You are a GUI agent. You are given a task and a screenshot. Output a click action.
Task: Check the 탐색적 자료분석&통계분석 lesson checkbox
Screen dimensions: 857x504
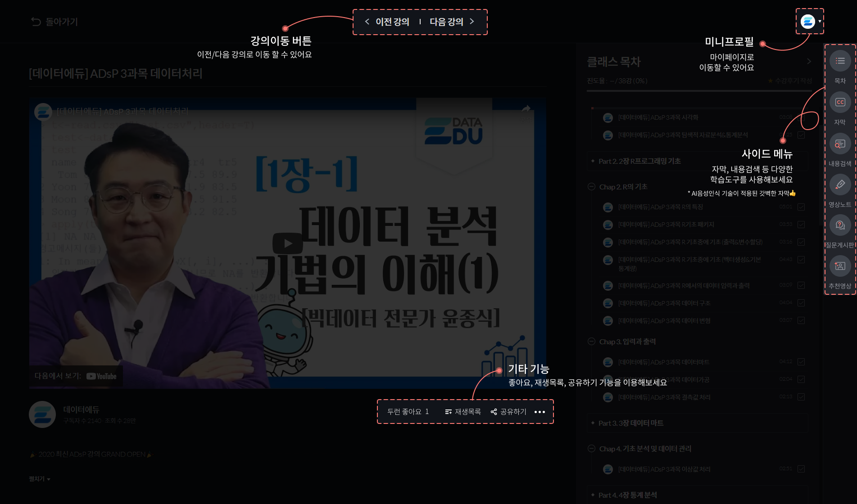point(801,135)
